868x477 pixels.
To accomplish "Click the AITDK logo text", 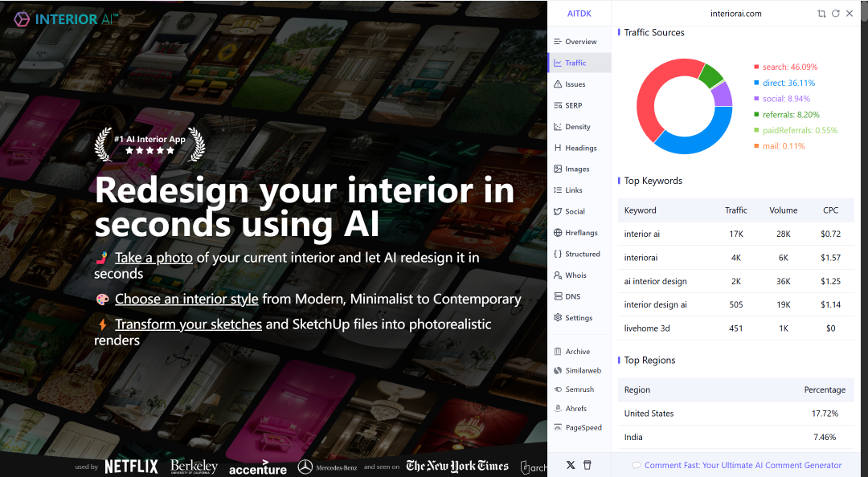I will point(579,14).
